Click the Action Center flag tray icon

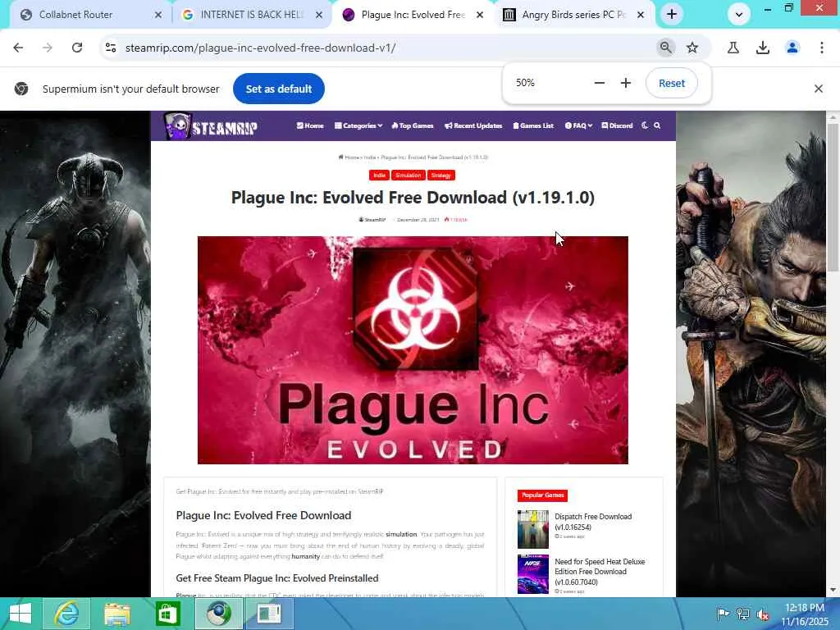pyautogui.click(x=723, y=614)
